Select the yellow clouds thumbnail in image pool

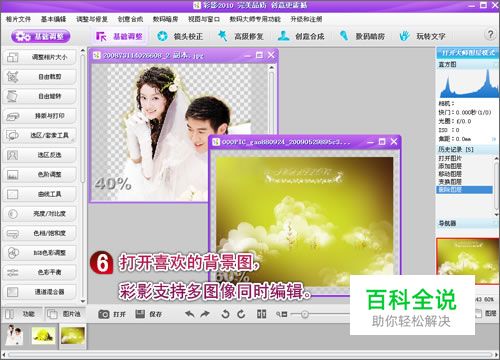(73, 336)
